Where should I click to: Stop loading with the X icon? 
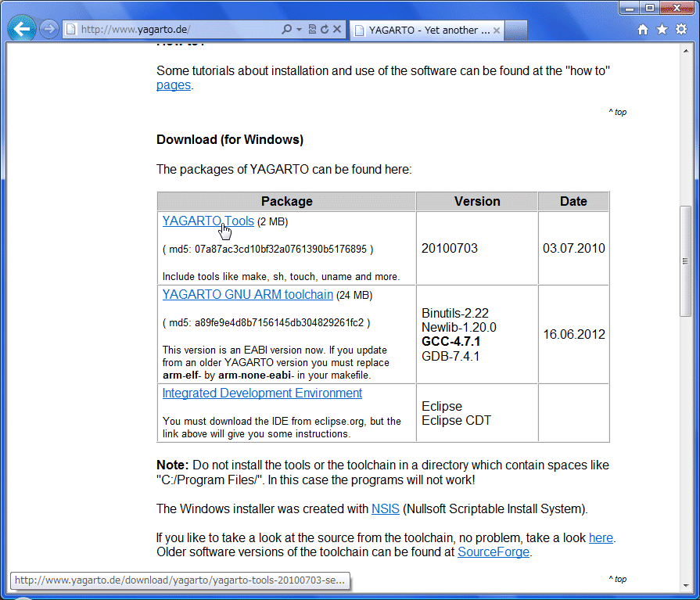point(337,30)
